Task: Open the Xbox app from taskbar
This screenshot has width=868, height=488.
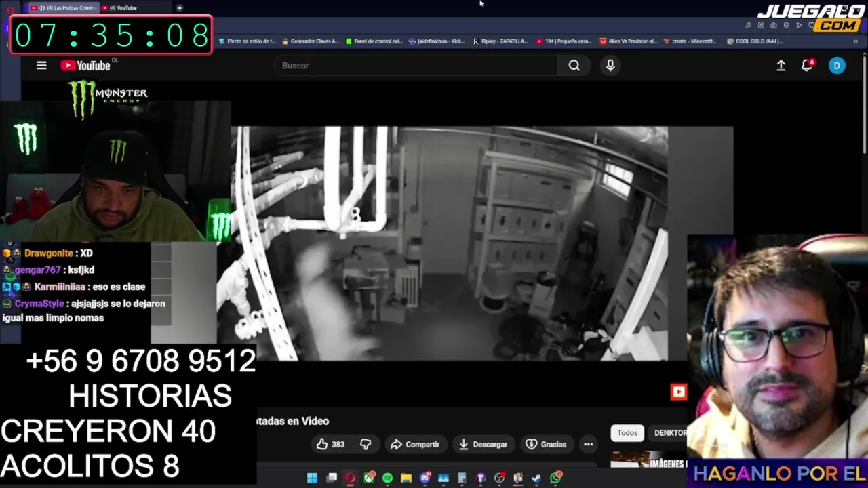Action: [x=369, y=478]
